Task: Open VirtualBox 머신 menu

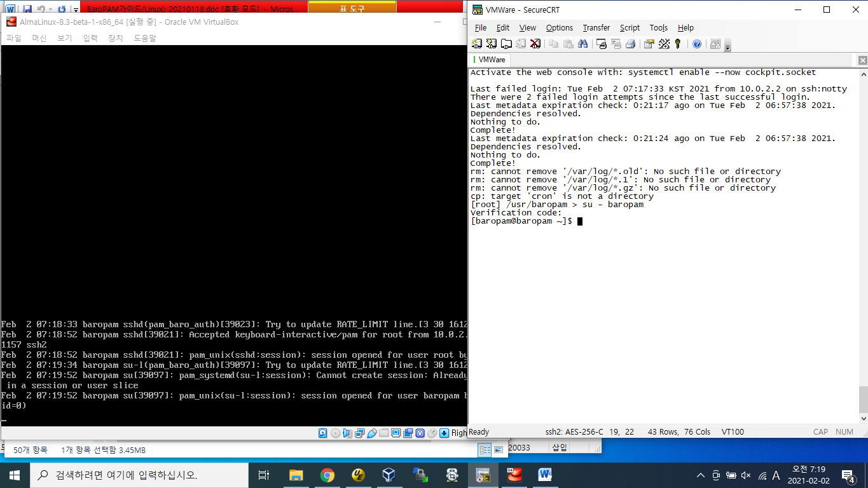Action: click(x=39, y=38)
